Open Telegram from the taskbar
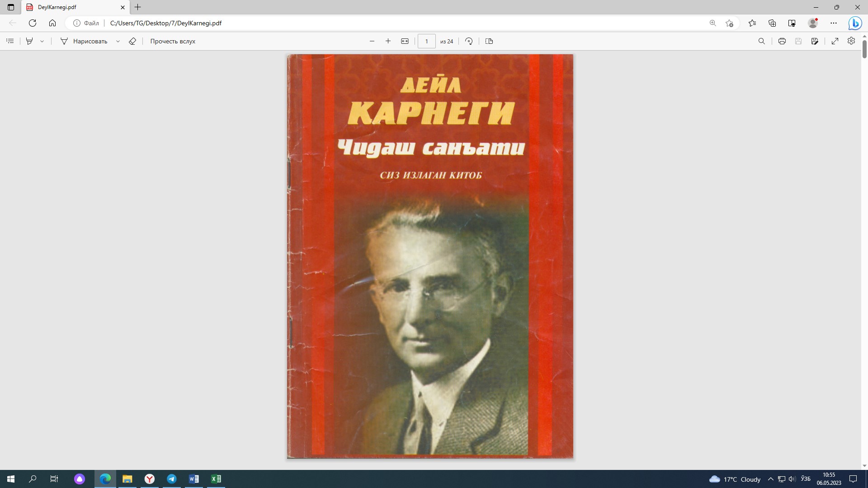 coord(172,479)
